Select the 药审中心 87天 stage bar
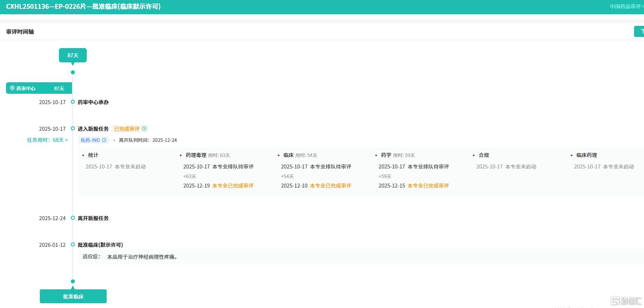The image size is (644, 308). (39, 88)
